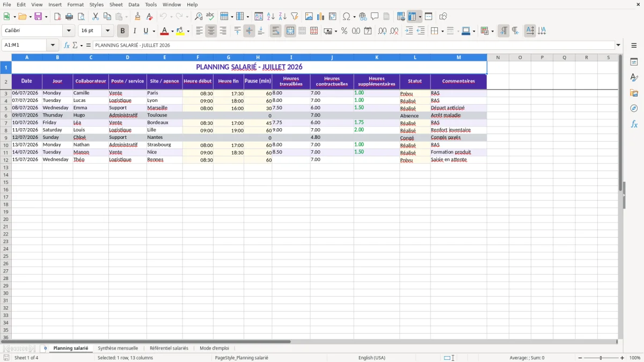Screen dimensions: 644x362
Task: Click the Draw Functions shapes icon
Action: [x=443, y=17]
